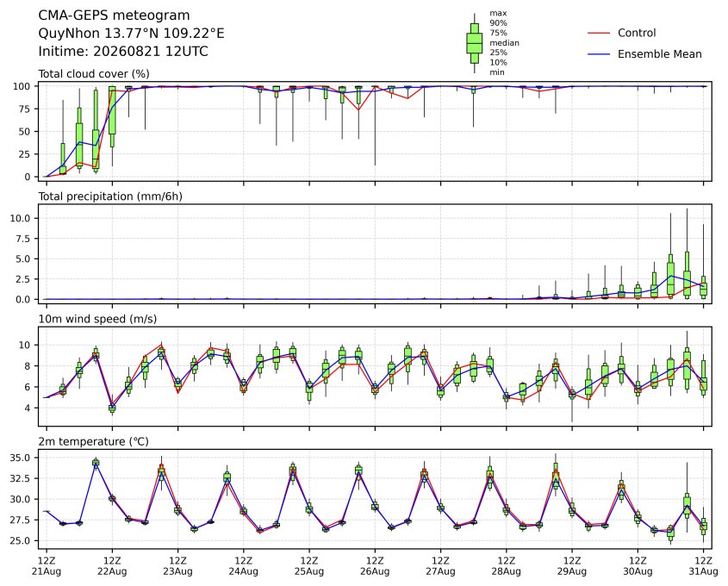This screenshot has height=586, width=728.
Task: Click the 25.0 tick on temperature axis
Action: point(21,541)
